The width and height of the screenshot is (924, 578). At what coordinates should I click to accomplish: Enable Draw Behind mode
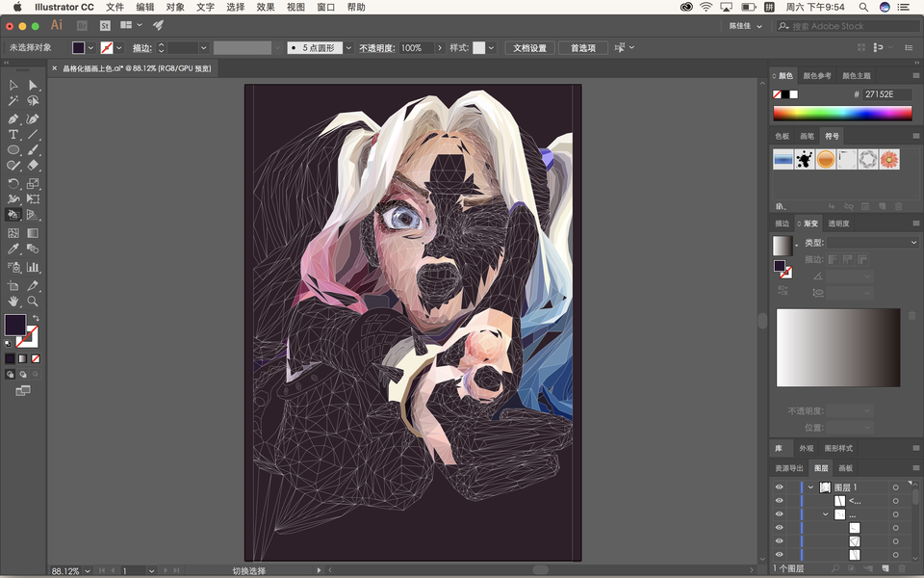(x=23, y=374)
